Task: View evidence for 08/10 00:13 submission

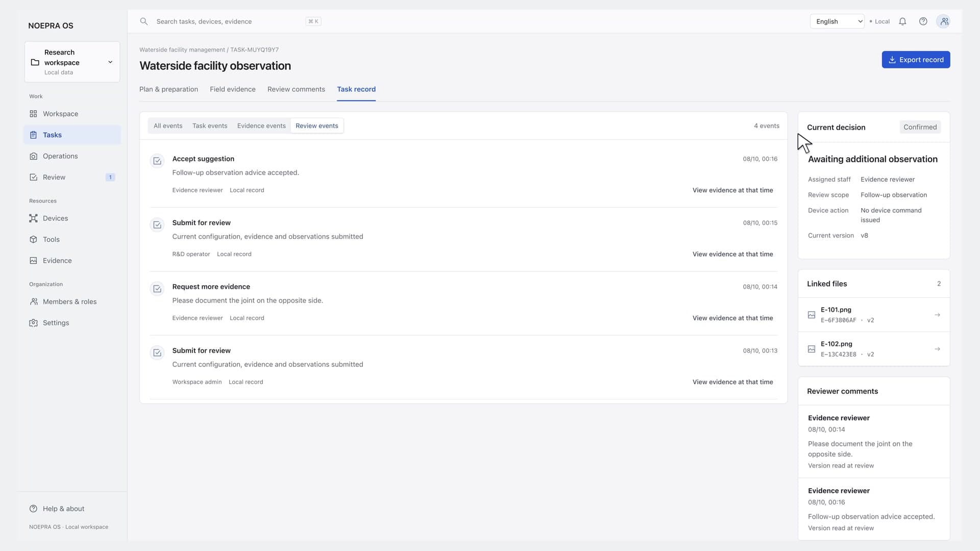Action: pyautogui.click(x=732, y=382)
